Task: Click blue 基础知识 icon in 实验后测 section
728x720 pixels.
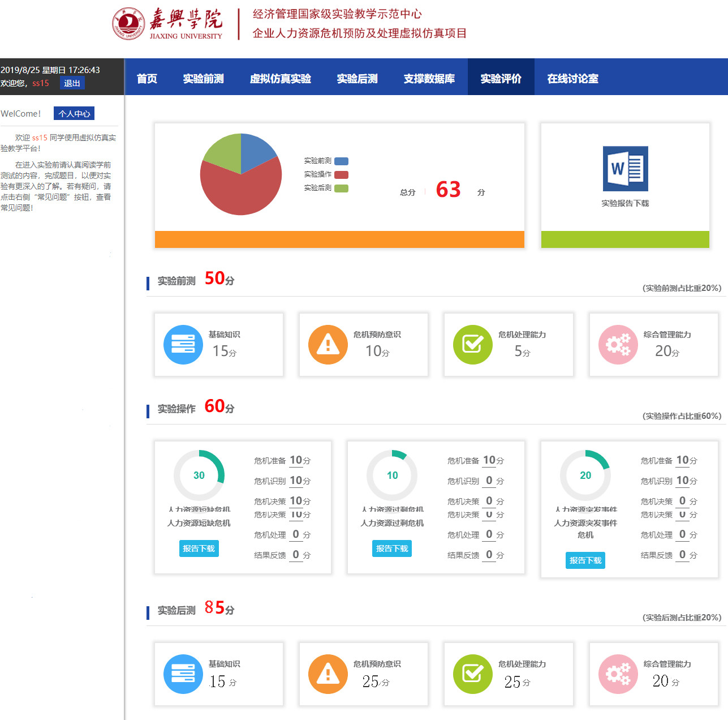Action: coord(183,674)
